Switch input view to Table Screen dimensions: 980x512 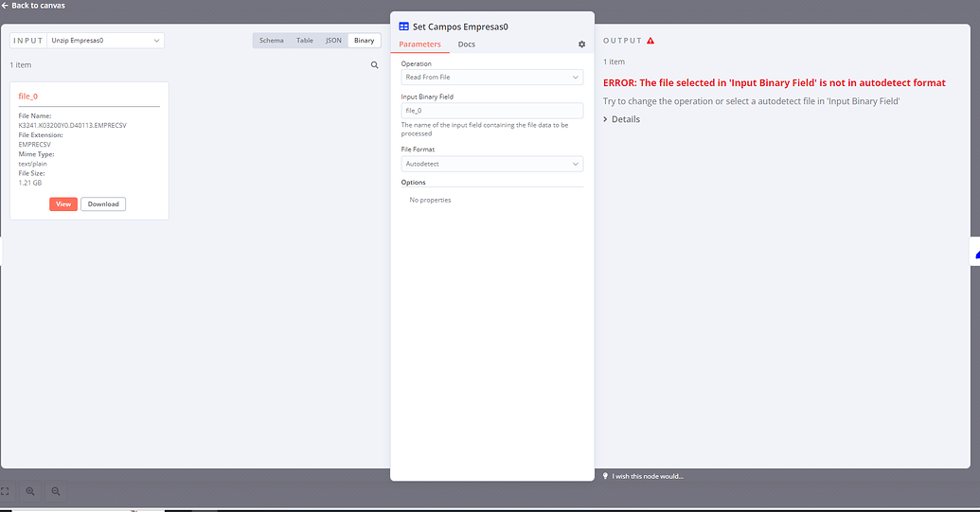tap(305, 41)
